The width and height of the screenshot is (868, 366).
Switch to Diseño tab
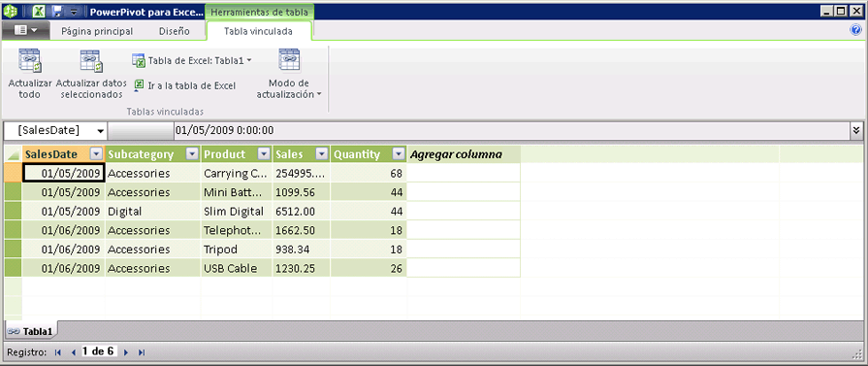coord(175,32)
